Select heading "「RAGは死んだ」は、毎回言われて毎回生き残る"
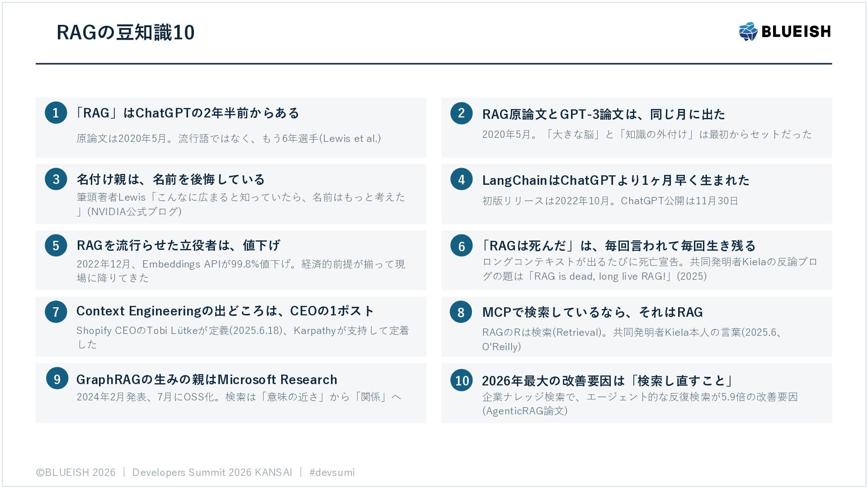 tap(619, 246)
